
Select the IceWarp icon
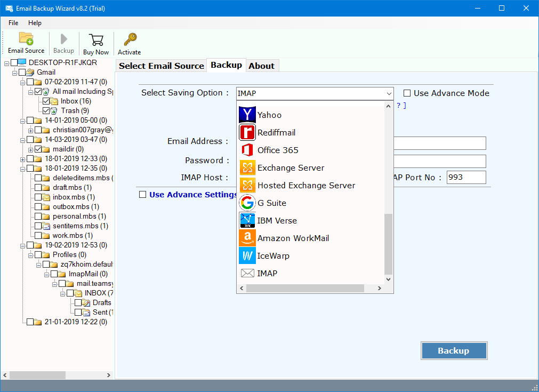247,255
